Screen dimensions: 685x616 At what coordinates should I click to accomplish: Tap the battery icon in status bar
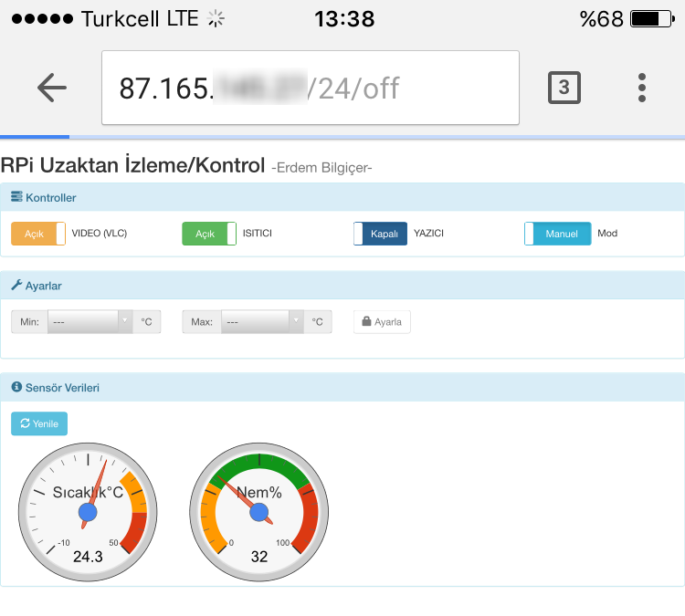(x=650, y=18)
